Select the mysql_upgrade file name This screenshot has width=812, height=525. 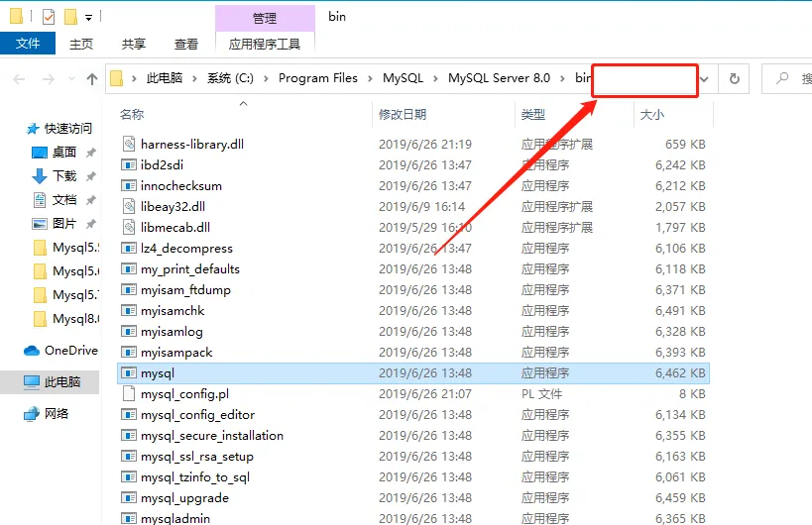click(x=184, y=498)
